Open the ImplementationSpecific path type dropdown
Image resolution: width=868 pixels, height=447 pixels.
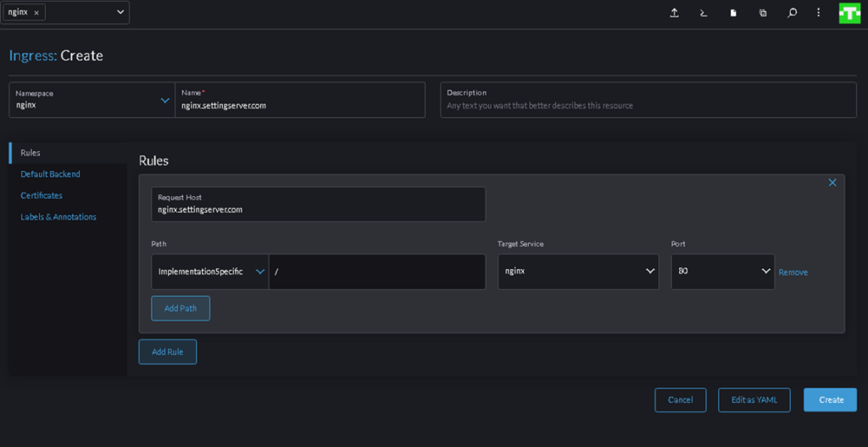pyautogui.click(x=210, y=271)
